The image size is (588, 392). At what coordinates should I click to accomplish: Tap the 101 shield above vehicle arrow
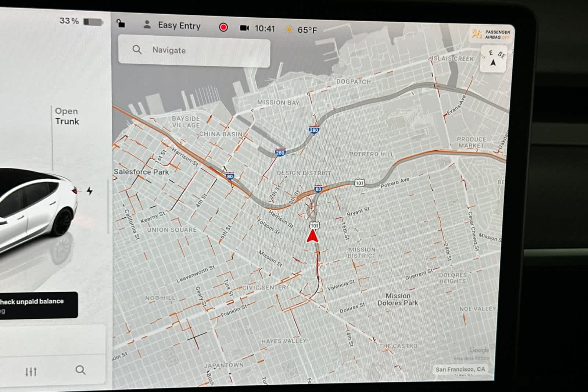[315, 225]
